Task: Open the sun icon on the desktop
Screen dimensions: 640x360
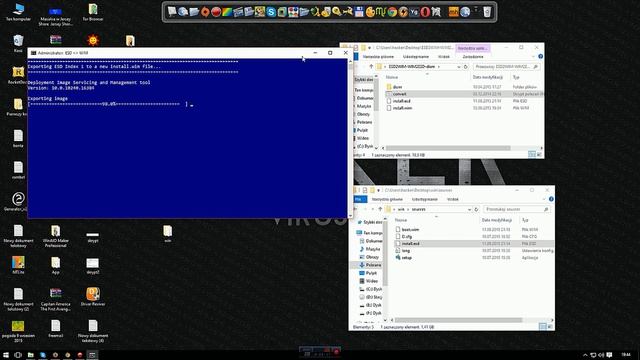Action: pyautogui.click(x=93, y=40)
